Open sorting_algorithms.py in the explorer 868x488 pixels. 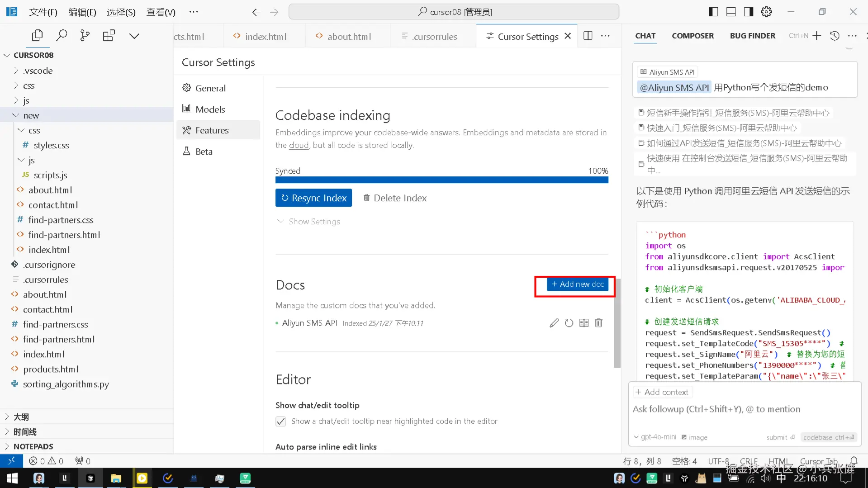coord(66,384)
